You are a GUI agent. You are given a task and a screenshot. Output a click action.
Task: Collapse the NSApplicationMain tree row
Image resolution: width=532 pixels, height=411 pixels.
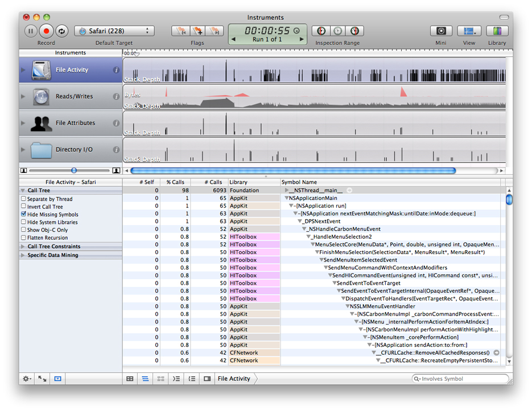point(287,198)
